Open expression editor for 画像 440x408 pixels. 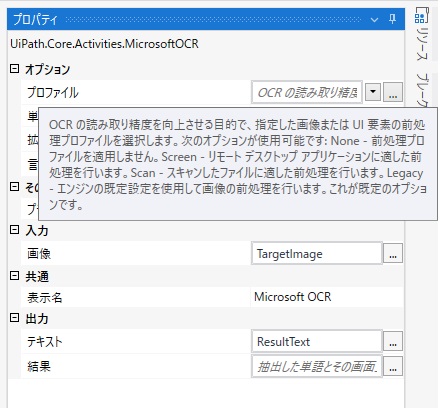pyautogui.click(x=393, y=253)
